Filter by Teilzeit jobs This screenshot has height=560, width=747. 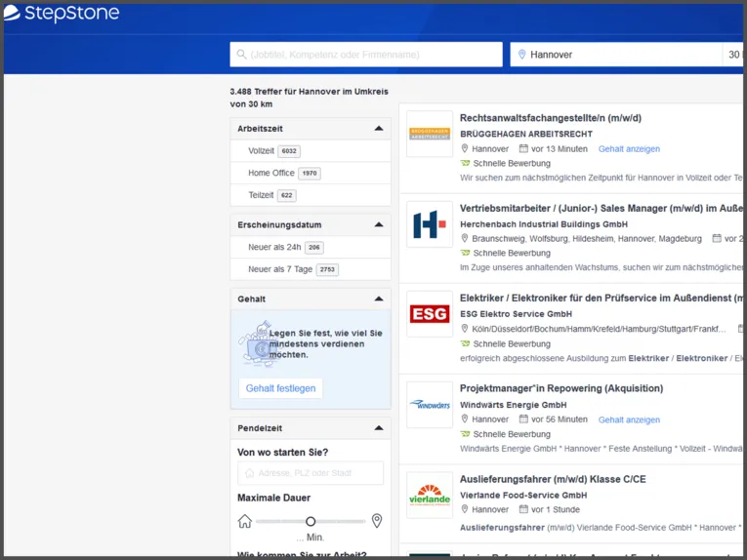click(x=311, y=195)
